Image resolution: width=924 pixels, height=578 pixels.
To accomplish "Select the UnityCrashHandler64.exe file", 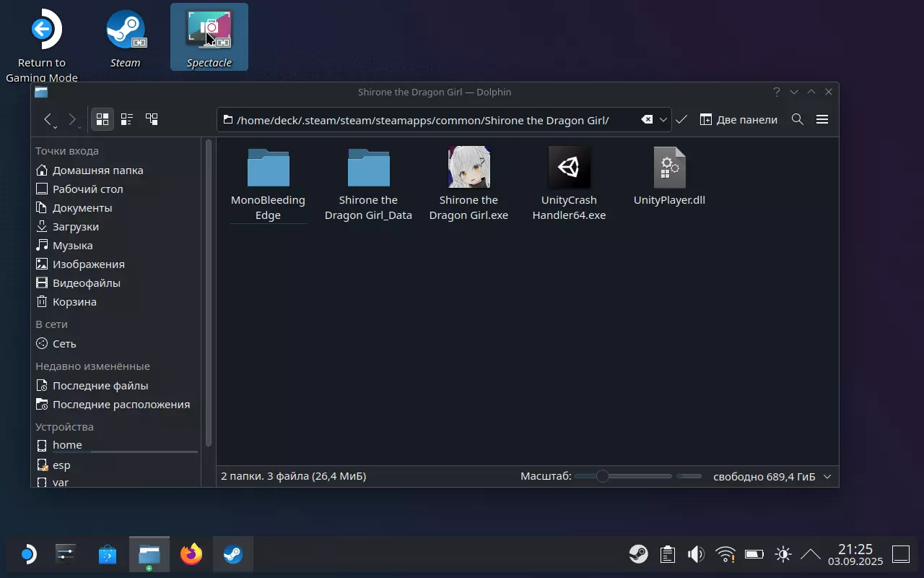I will click(569, 184).
